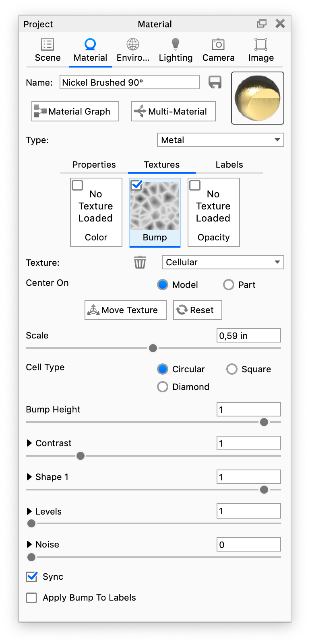The width and height of the screenshot is (310, 644).
Task: Choose Circular cell type
Action: (x=163, y=369)
